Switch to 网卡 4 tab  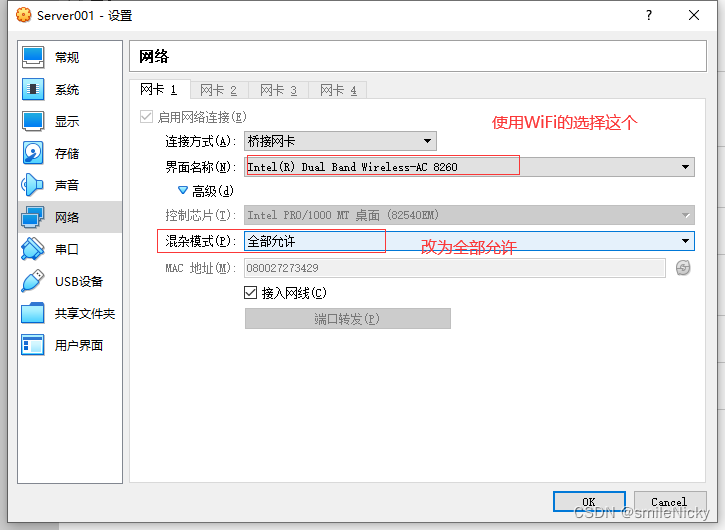(x=338, y=90)
